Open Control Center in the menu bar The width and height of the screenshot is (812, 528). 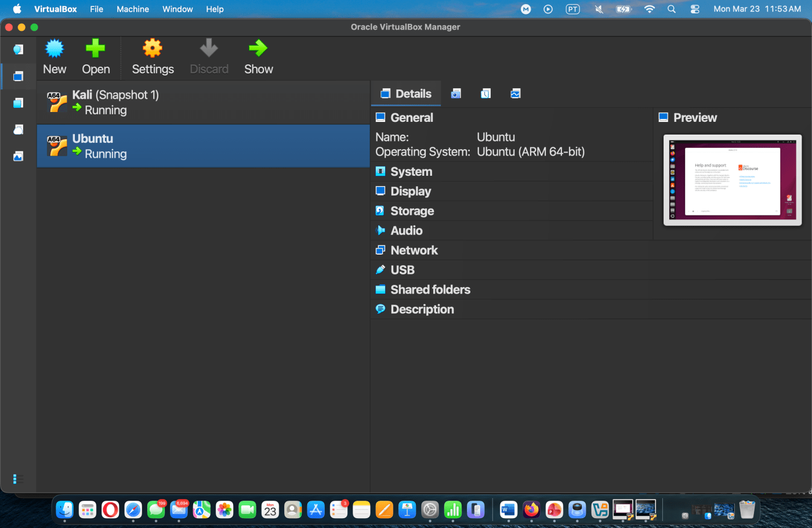pos(695,9)
